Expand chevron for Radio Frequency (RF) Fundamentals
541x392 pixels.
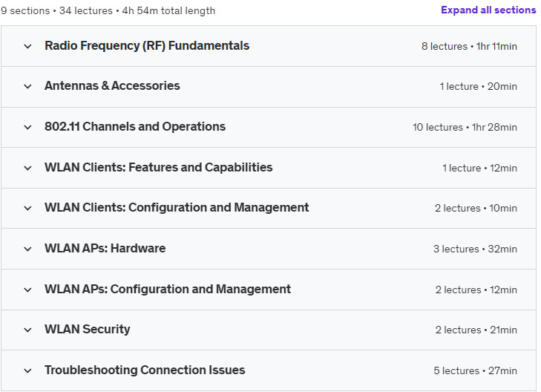point(27,46)
